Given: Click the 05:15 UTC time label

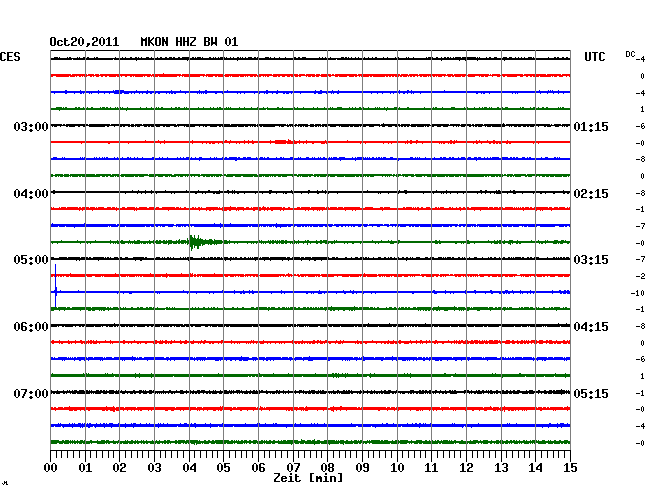Looking at the screenshot, I should pos(591,393).
